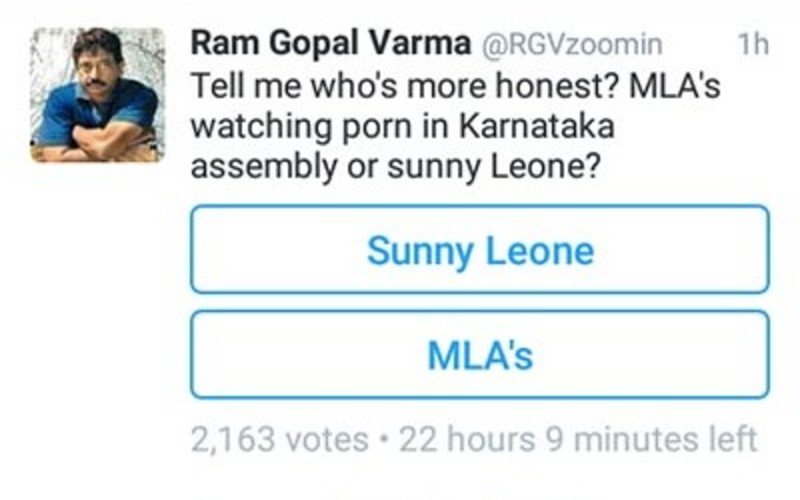Click the word 'votes' under the poll
This screenshot has width=800, height=500.
[x=327, y=440]
